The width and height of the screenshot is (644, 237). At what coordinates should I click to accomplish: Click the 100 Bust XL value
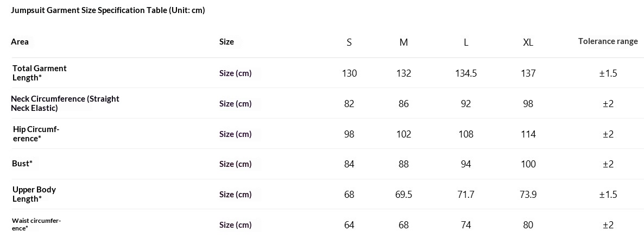[528, 164]
